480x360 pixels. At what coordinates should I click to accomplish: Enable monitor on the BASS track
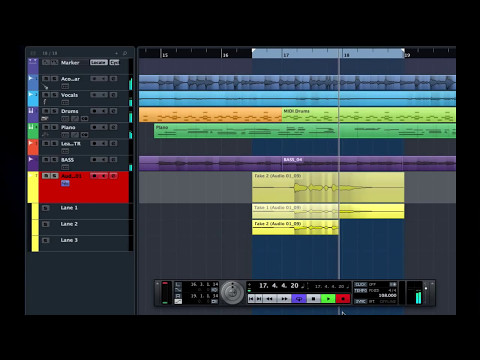coord(104,160)
